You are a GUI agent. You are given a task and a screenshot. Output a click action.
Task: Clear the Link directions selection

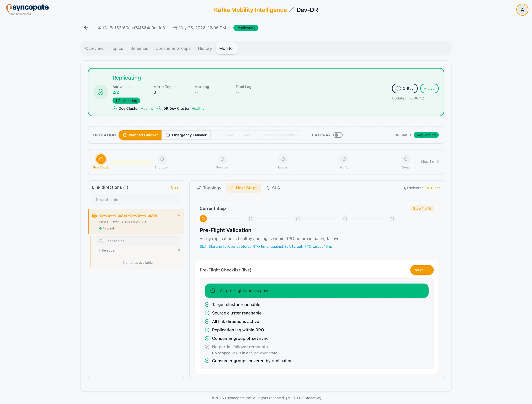pyautogui.click(x=175, y=187)
